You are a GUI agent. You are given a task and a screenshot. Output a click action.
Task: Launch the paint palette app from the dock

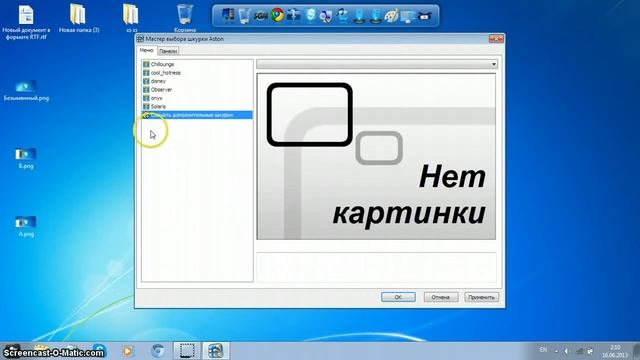391,16
